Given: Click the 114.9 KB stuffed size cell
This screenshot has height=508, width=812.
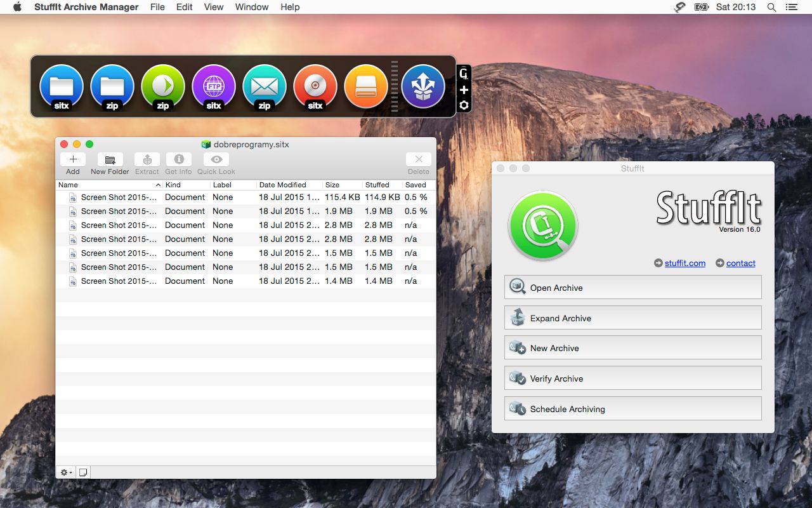Looking at the screenshot, I should coord(383,197).
